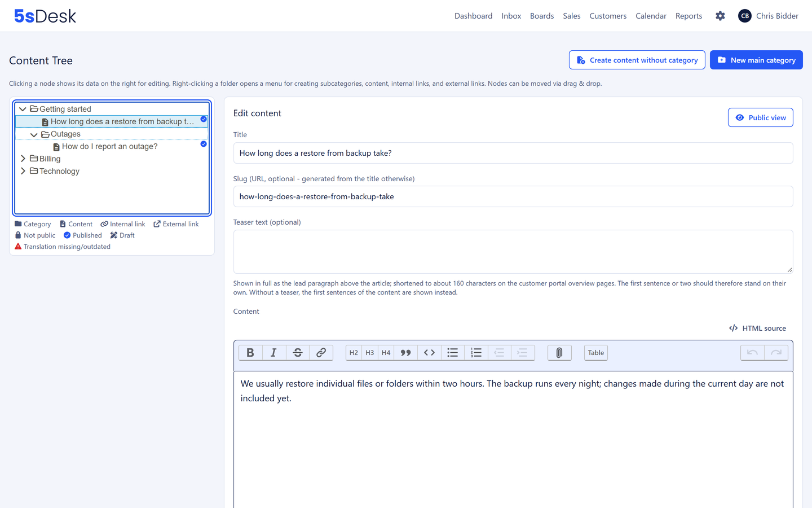
Task: Apply H2 heading style
Action: [x=354, y=353]
